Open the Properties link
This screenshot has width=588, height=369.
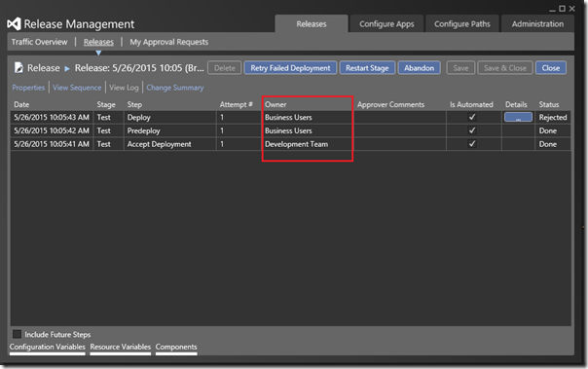pos(28,88)
